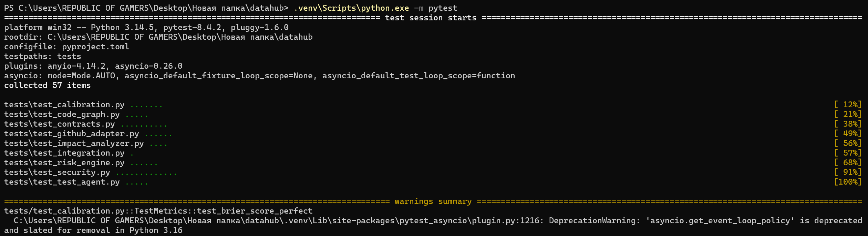Click the [ 12%] progress indicator
Screen dimensions: 868x236
click(848, 105)
